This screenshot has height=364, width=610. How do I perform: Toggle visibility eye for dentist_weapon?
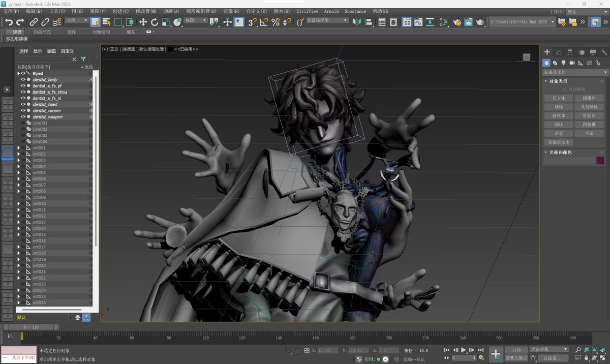coord(23,117)
